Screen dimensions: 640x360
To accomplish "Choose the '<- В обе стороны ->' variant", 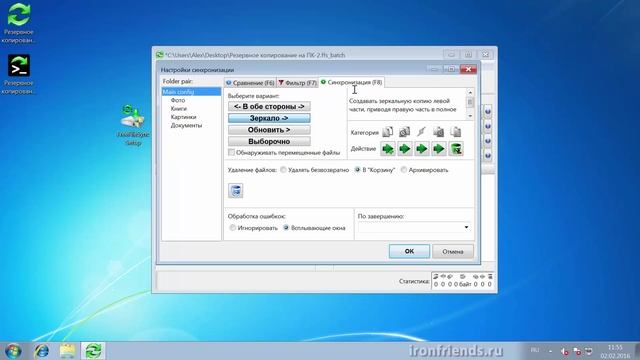I will (269, 106).
